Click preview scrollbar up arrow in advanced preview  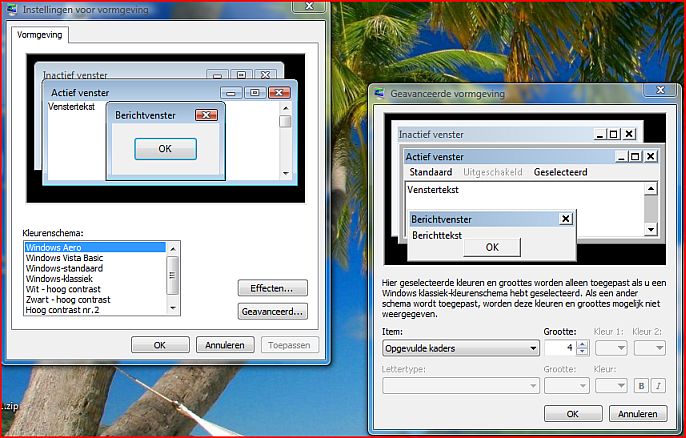click(651, 189)
